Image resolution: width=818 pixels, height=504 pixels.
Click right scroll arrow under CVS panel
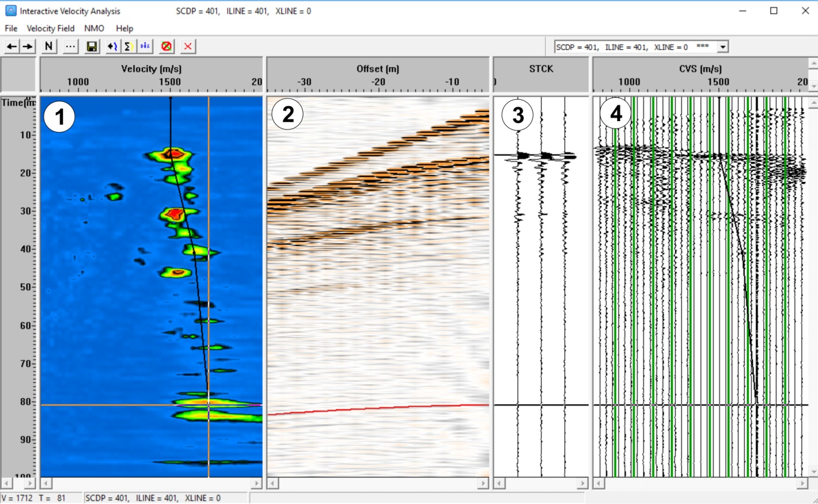[x=802, y=483]
